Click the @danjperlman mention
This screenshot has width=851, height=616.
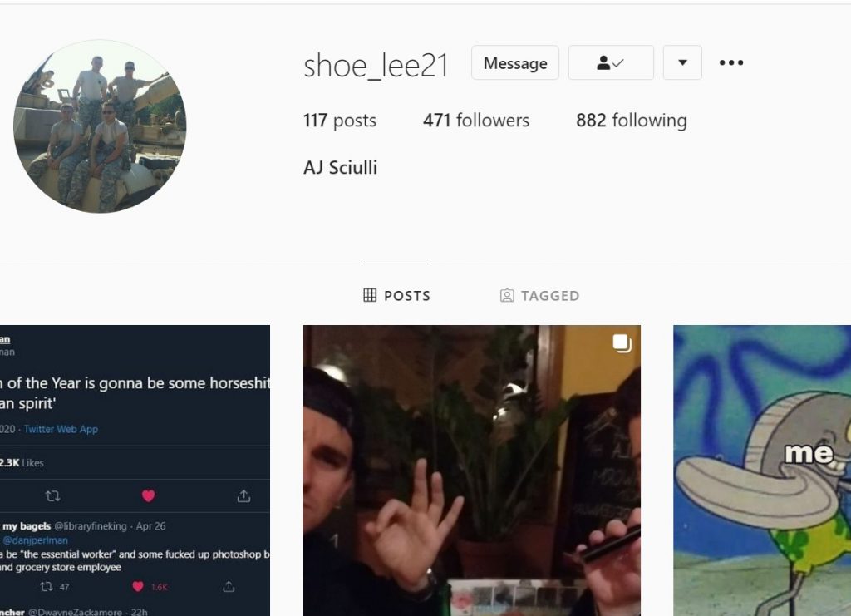[35, 540]
